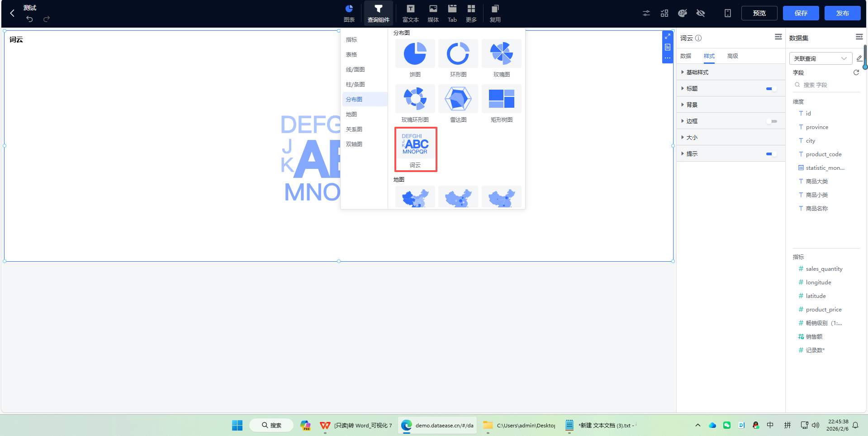This screenshot has height=436, width=868.
Task: Click the info icon beside 词云
Action: [698, 38]
